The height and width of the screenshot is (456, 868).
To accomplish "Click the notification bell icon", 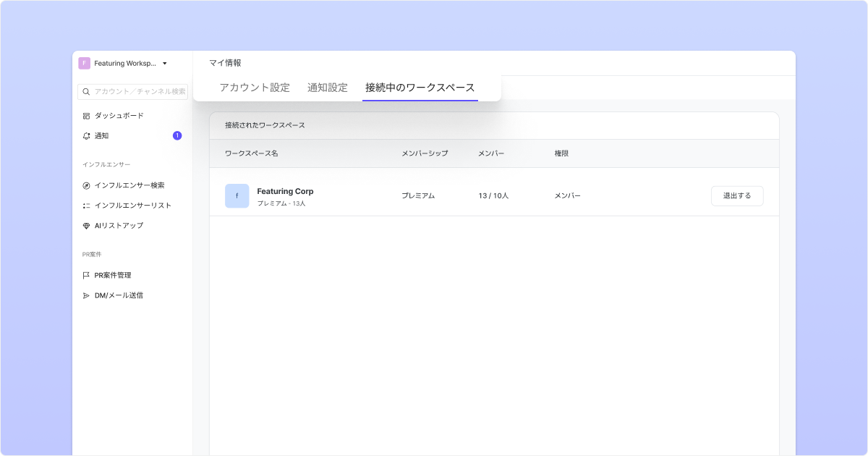I will tap(86, 136).
